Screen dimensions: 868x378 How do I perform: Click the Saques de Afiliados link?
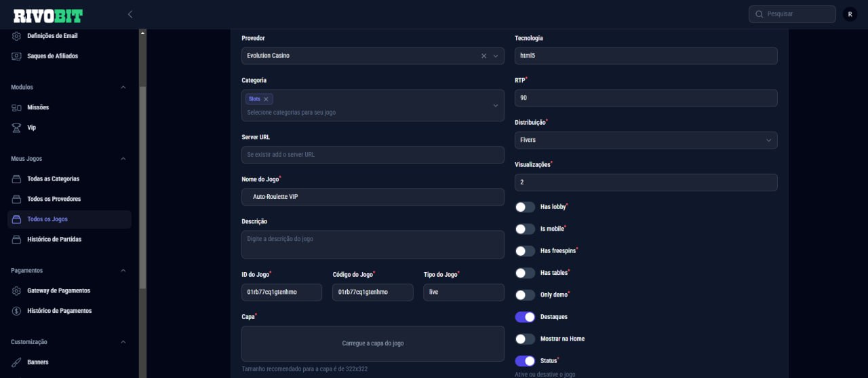(52, 56)
